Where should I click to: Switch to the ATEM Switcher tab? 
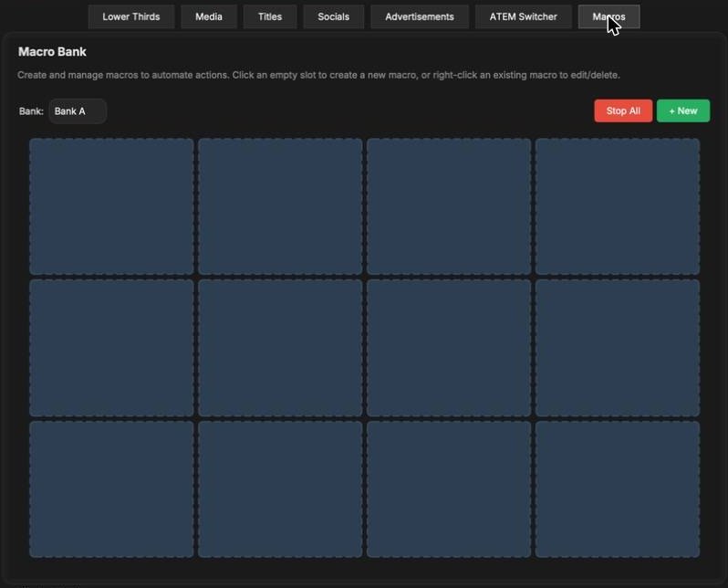coord(524,16)
